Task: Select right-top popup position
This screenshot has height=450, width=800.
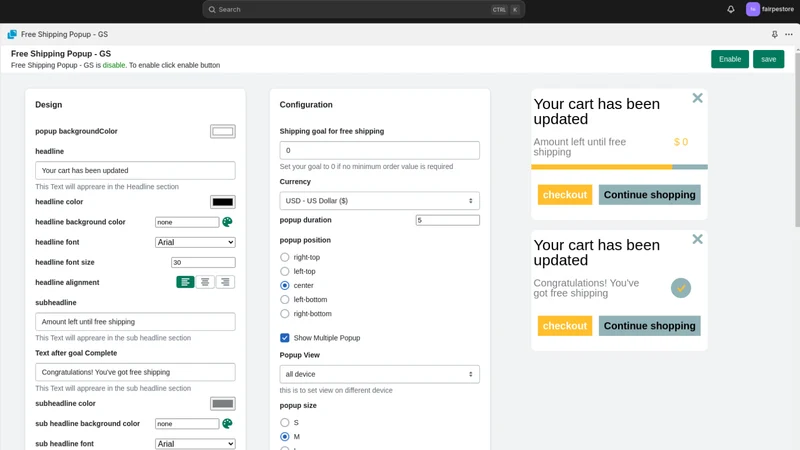Action: [285, 257]
